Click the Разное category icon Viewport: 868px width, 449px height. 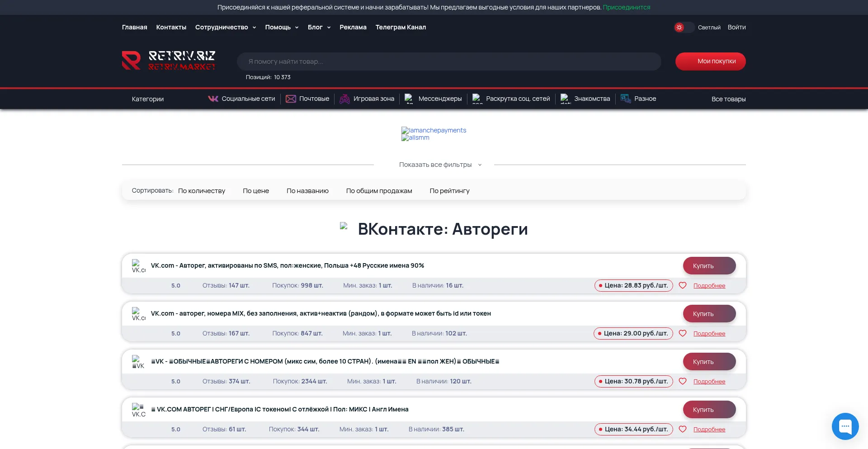626,99
